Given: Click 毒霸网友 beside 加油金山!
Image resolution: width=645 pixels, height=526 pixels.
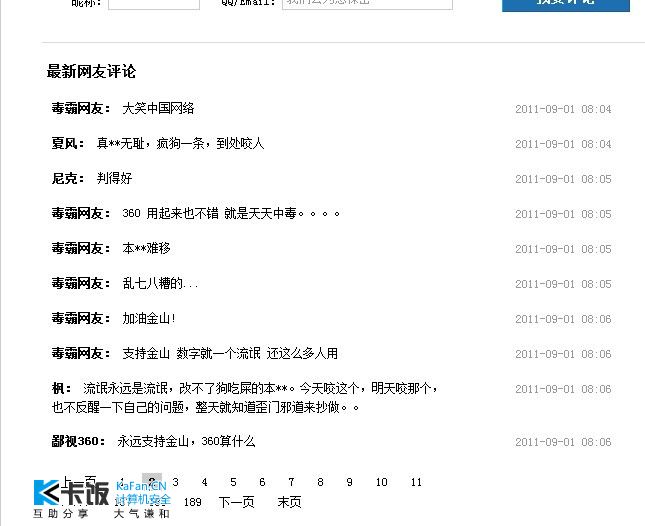Looking at the screenshot, I should 77,318.
